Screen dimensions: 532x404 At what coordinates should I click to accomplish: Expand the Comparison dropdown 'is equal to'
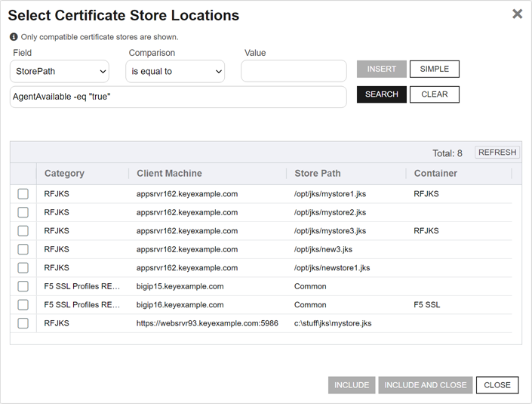click(x=175, y=72)
